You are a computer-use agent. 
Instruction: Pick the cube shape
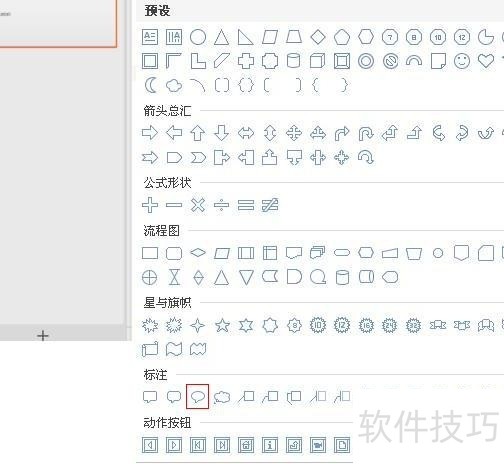317,61
